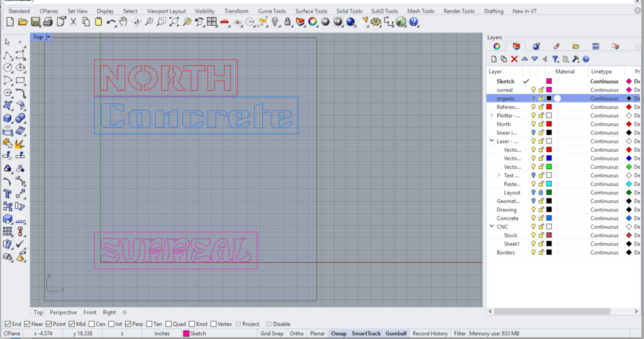The height and width of the screenshot is (339, 644).
Task: Click the light bulb Hide icon in toolbar
Action: pyautogui.click(x=275, y=22)
